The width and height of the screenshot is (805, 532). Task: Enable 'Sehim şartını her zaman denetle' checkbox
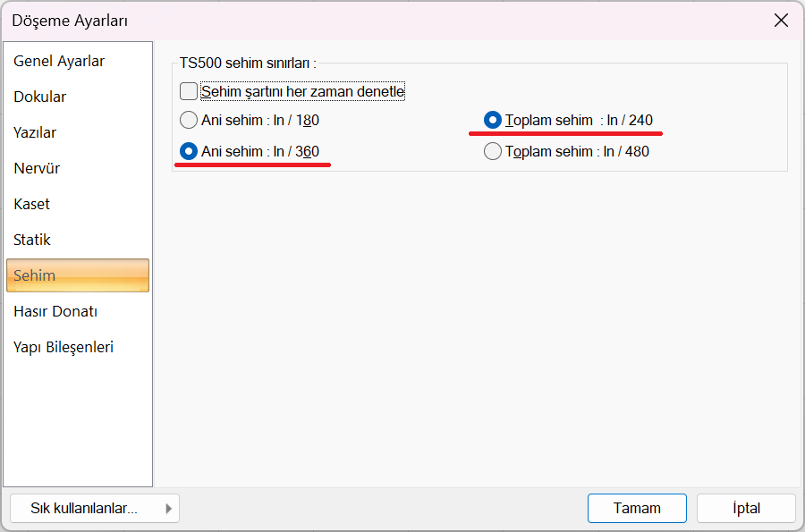(x=189, y=91)
